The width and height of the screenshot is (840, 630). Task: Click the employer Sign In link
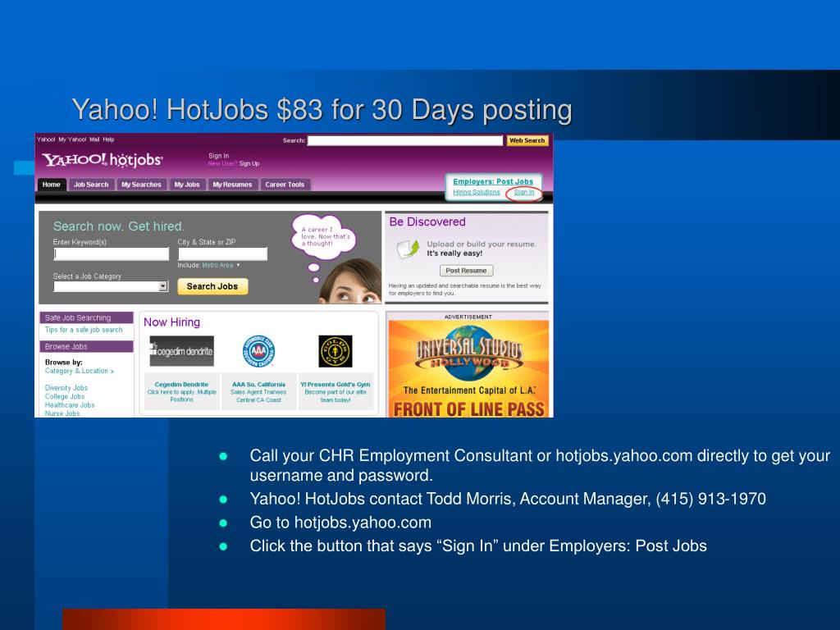524,192
